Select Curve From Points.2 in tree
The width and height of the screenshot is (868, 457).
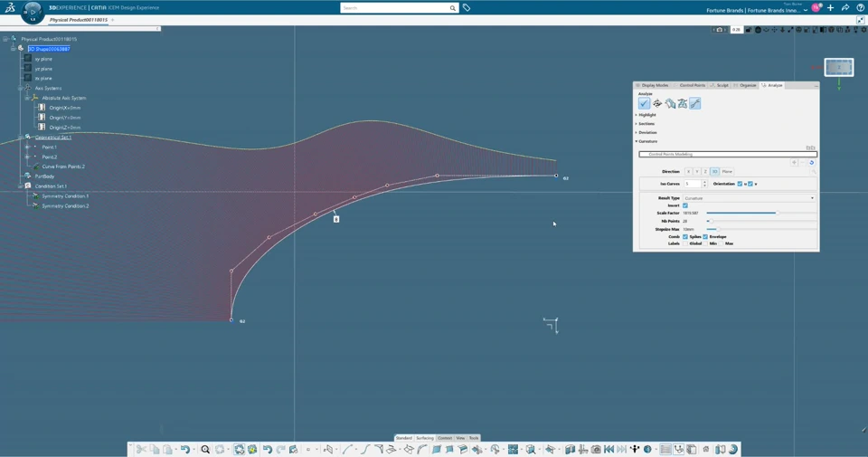[63, 167]
